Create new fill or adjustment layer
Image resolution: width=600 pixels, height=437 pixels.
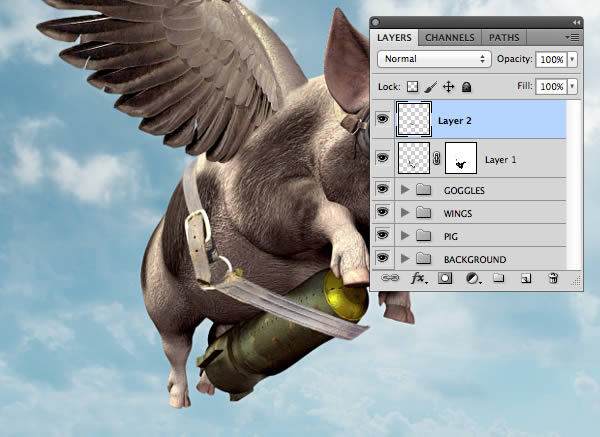[x=473, y=278]
